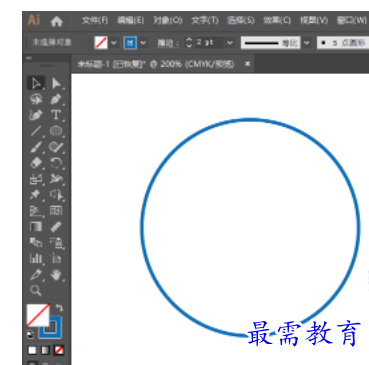Viewport: 369px width, 365px height.
Task: Open the 对象(O) menu
Action: tap(168, 21)
